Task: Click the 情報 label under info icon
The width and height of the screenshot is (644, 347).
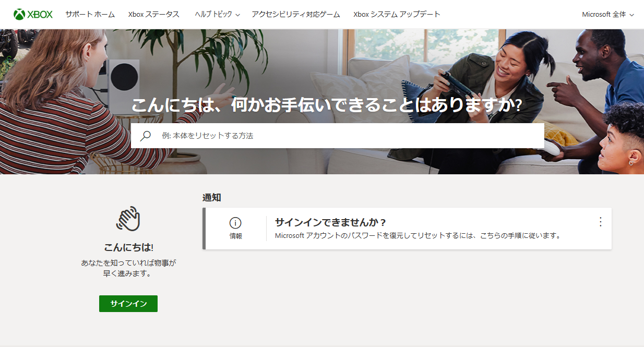Action: [236, 236]
